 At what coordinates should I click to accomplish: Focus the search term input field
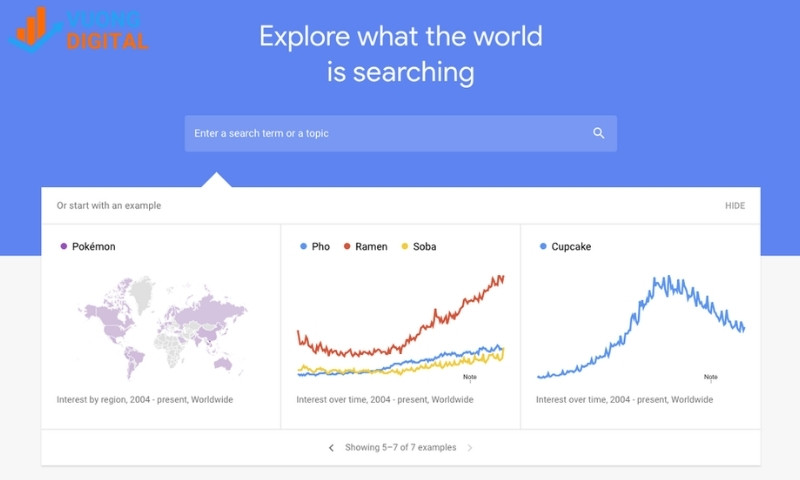[385, 133]
